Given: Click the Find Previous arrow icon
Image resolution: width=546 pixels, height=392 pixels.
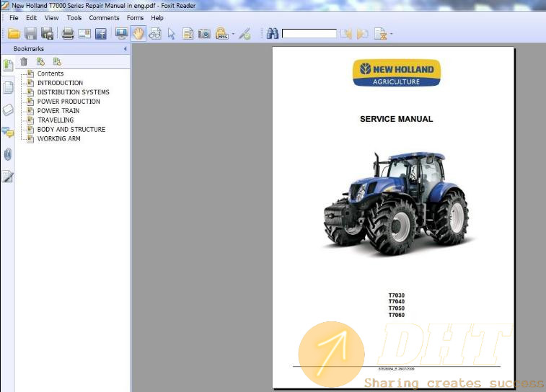Looking at the screenshot, I should coord(345,34).
